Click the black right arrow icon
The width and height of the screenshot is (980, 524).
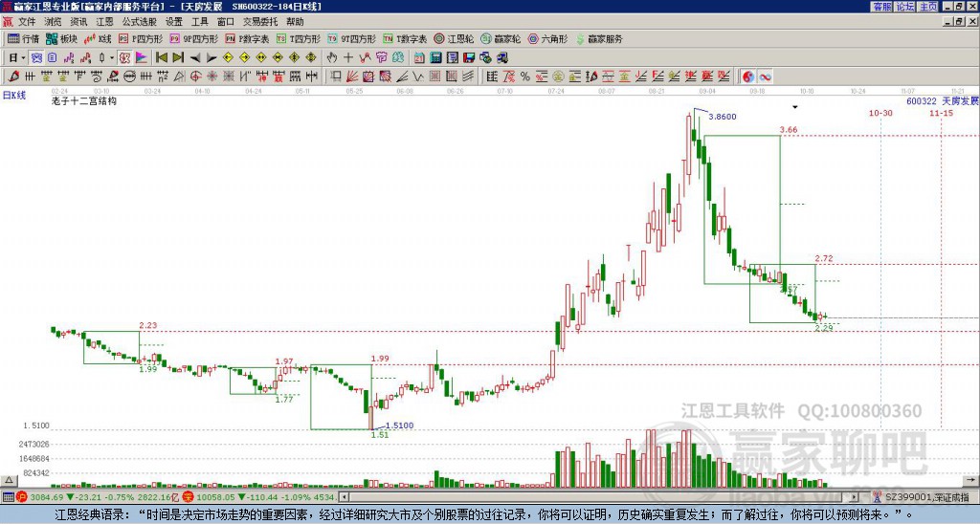tap(212, 58)
